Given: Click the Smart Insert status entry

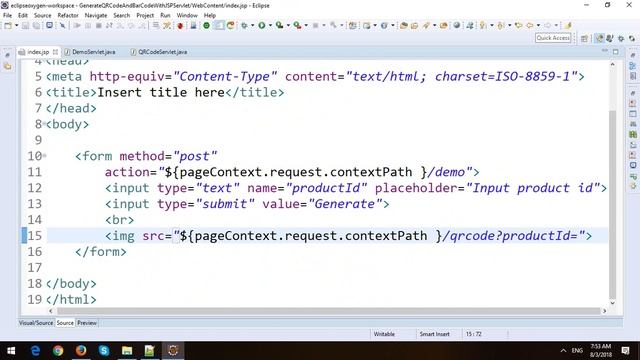Looking at the screenshot, I should coord(434,334).
